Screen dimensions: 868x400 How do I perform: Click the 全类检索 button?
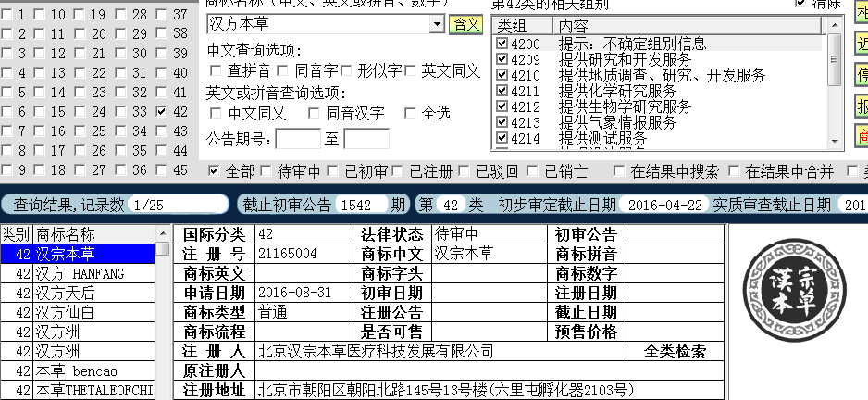pos(675,351)
